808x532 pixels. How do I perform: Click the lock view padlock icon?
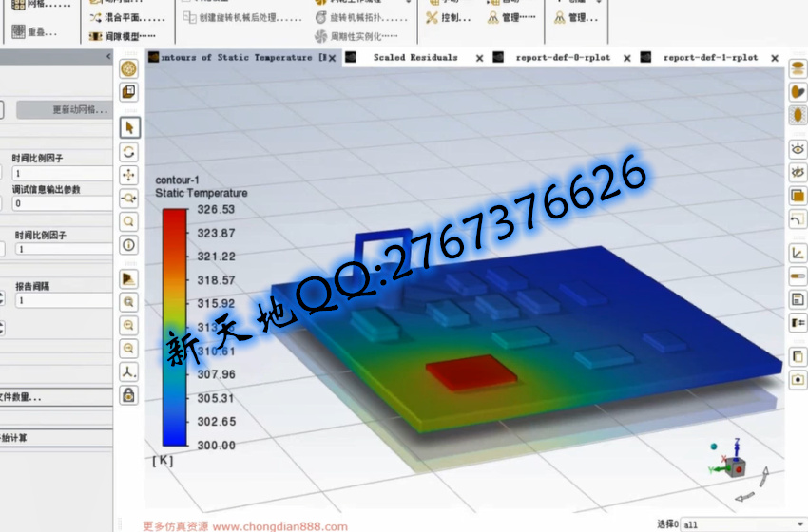[129, 394]
